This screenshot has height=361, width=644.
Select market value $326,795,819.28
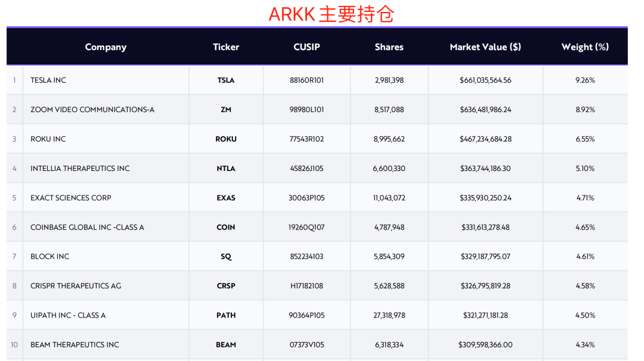pyautogui.click(x=485, y=286)
